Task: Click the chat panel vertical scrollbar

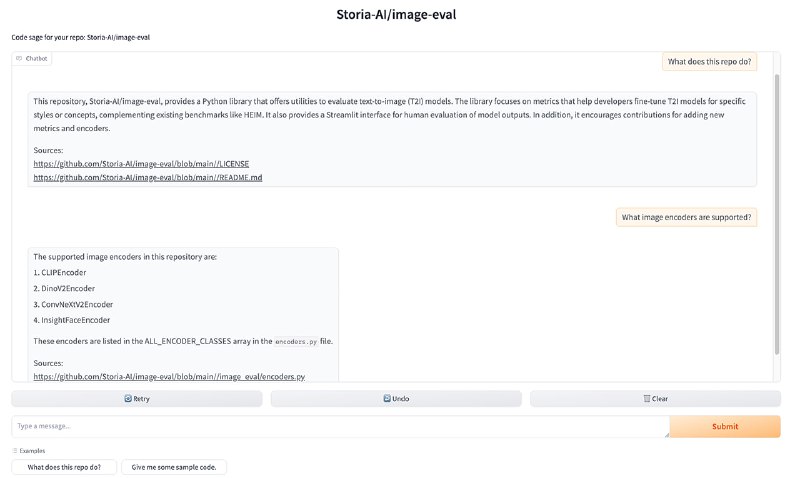Action: pyautogui.click(x=777, y=214)
